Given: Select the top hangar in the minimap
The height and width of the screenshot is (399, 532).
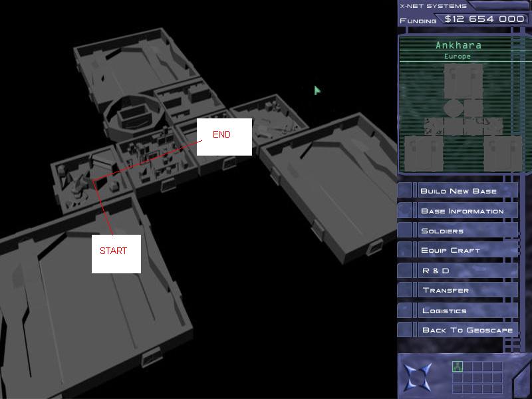Looking at the screenshot, I should click(463, 82).
